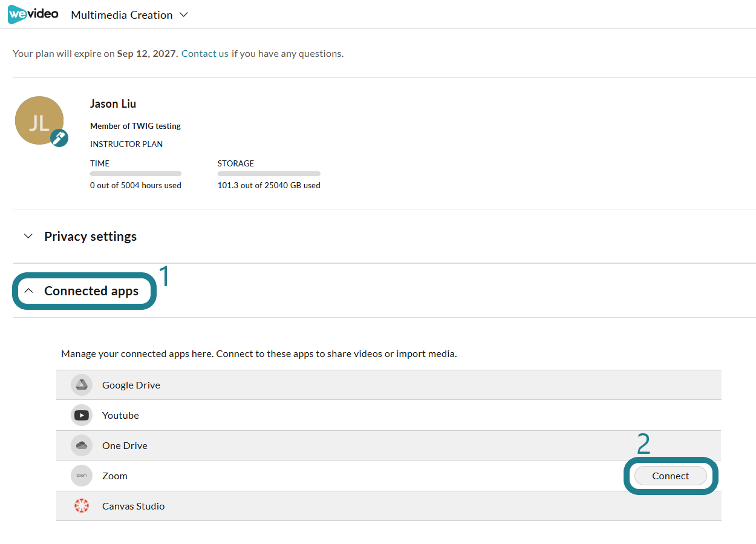Select the Google Drive row label
The image size is (756, 544).
point(131,385)
